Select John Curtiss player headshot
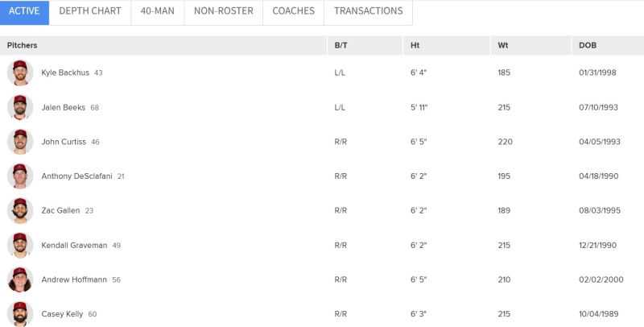644x327 pixels. pyautogui.click(x=20, y=142)
